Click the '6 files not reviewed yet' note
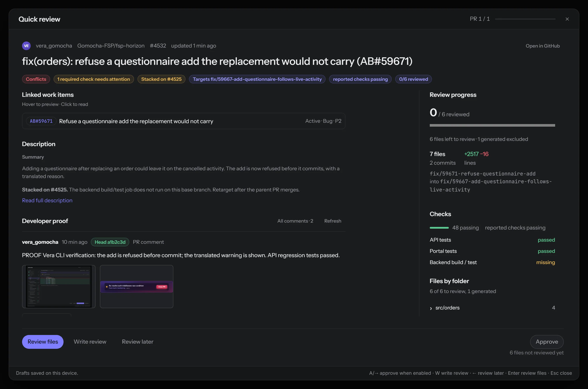This screenshot has width=588, height=389. pyautogui.click(x=536, y=352)
